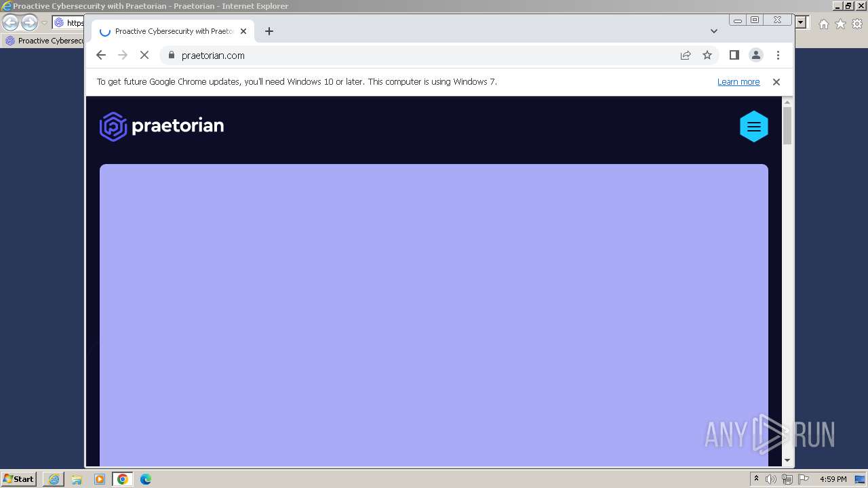868x488 pixels.
Task: Dismiss the Chrome update notice bar
Action: click(776, 82)
